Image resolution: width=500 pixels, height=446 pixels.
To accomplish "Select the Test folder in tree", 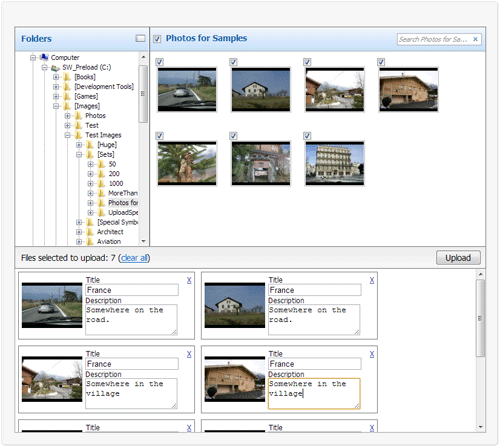I will [92, 125].
